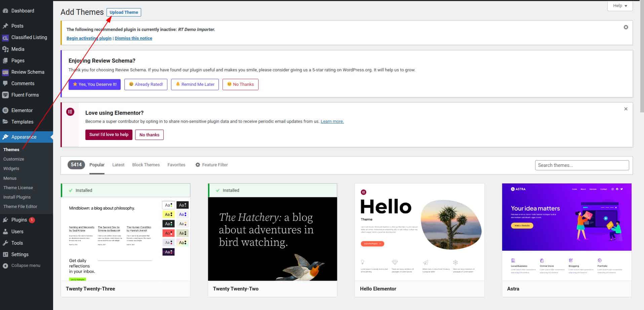The width and height of the screenshot is (644, 310).
Task: Switch to the Favorites tab
Action: click(176, 165)
